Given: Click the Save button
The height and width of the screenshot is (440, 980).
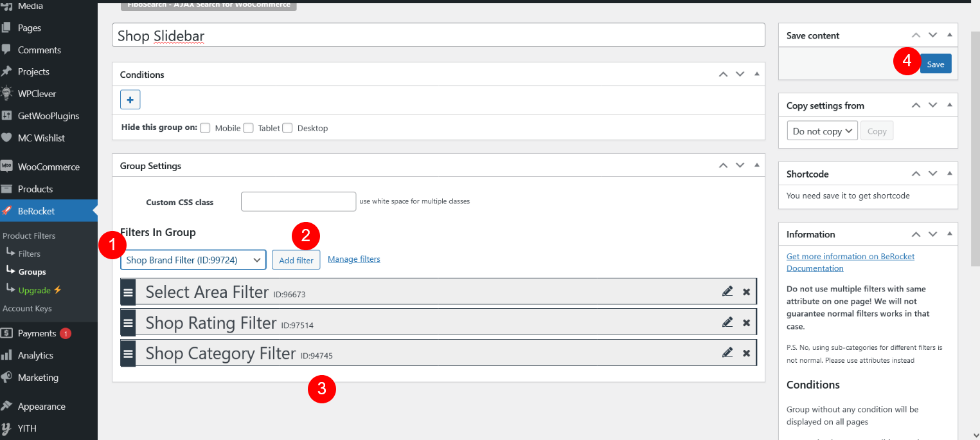Looking at the screenshot, I should click(x=936, y=64).
